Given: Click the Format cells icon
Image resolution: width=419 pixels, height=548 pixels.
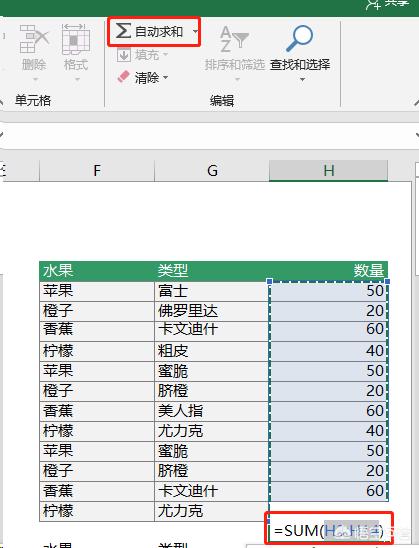Looking at the screenshot, I should click(x=75, y=39).
